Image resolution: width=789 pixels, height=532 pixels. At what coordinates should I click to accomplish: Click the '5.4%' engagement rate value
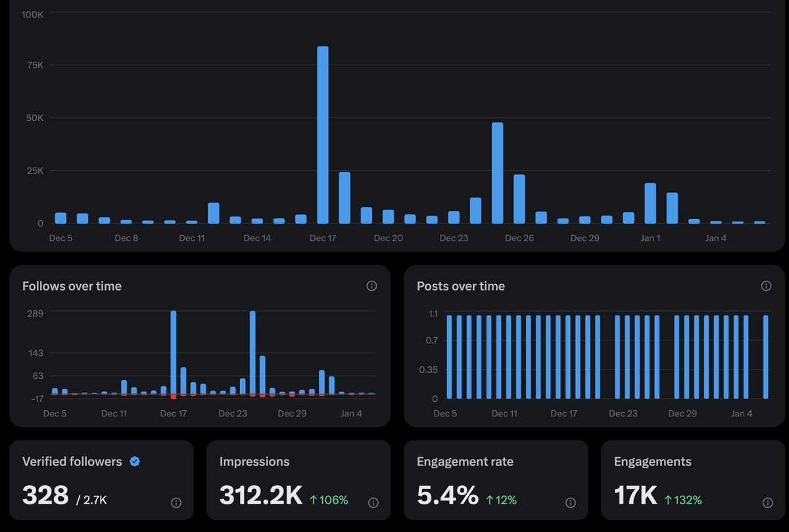click(x=448, y=495)
